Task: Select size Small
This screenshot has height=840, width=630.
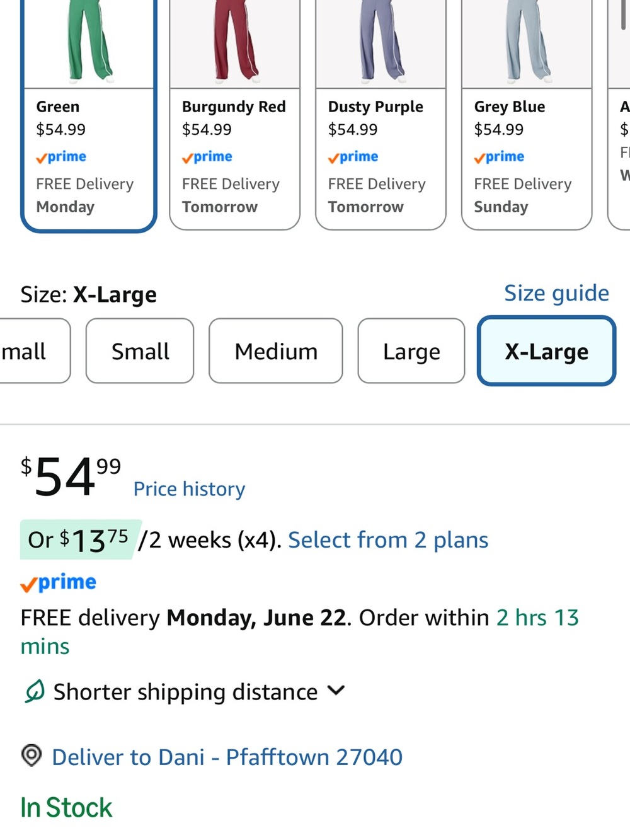Action: point(140,351)
